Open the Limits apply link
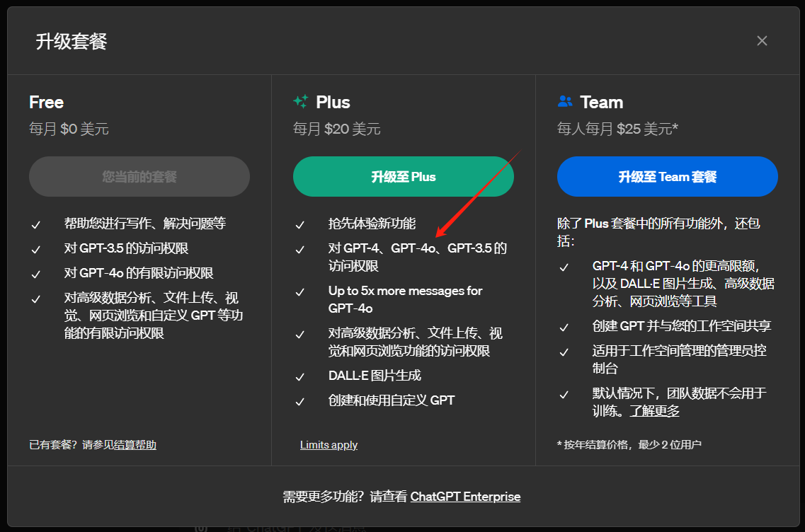805x532 pixels. click(329, 445)
